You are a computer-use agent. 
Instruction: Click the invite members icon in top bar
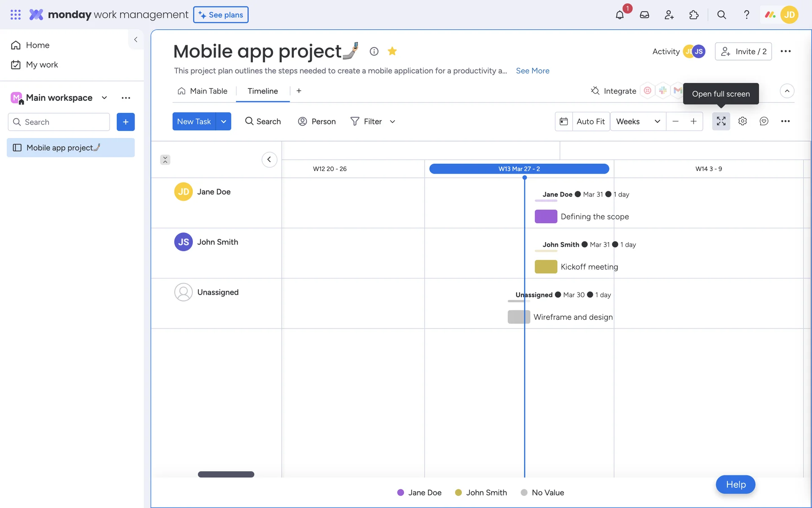tap(669, 15)
